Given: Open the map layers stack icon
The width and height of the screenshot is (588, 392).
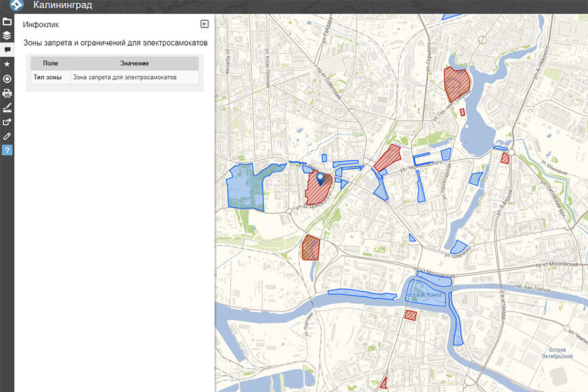Looking at the screenshot, I should (7, 35).
